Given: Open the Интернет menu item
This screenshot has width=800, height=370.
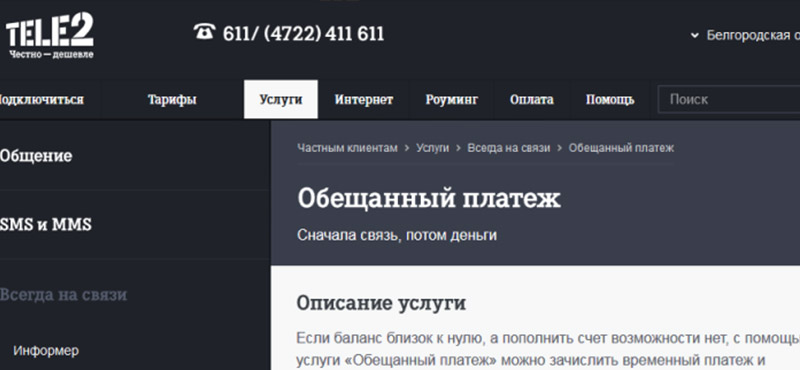Looking at the screenshot, I should pyautogui.click(x=364, y=100).
